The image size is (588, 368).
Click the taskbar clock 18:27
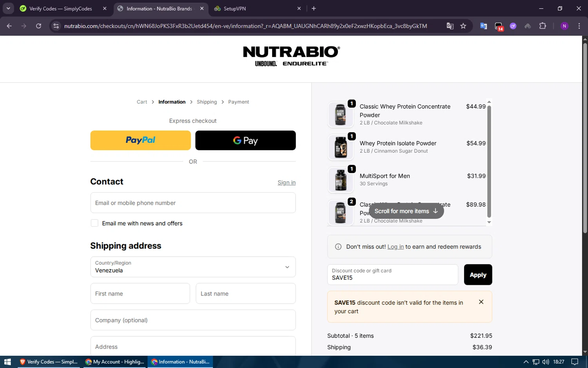(559, 362)
